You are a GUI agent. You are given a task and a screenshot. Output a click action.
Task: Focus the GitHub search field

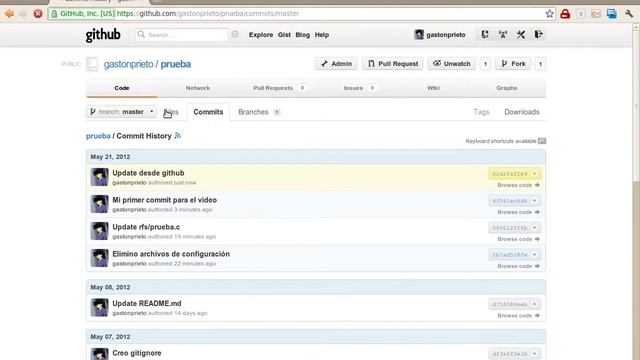[x=182, y=35]
